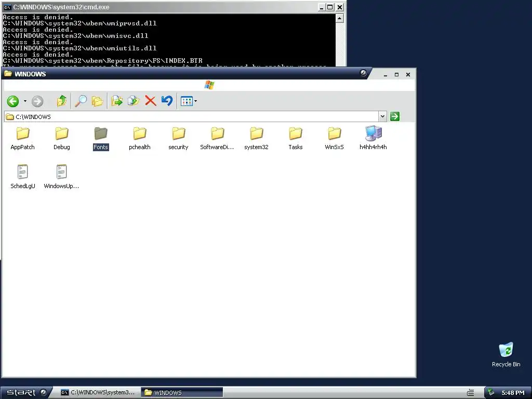
Task: Open the Search magnifier tool
Action: [81, 101]
